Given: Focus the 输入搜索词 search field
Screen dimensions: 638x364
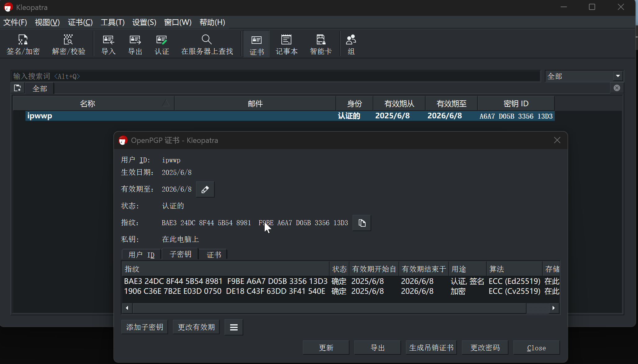Looking at the screenshot, I should (x=276, y=76).
